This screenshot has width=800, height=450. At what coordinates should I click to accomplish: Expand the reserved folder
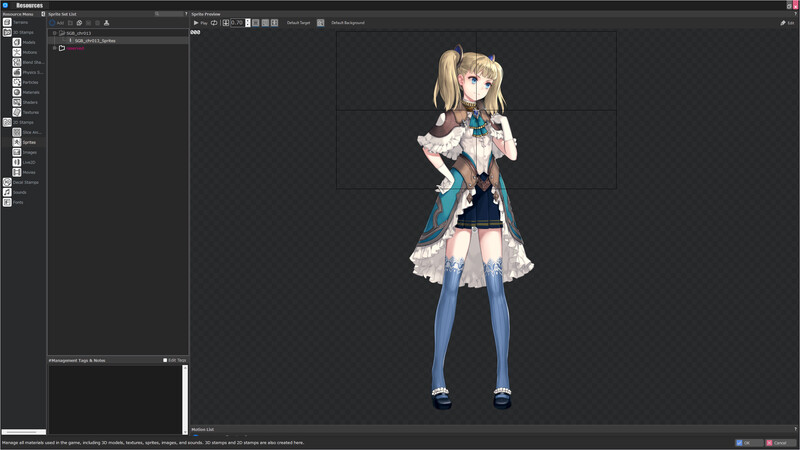[x=55, y=48]
